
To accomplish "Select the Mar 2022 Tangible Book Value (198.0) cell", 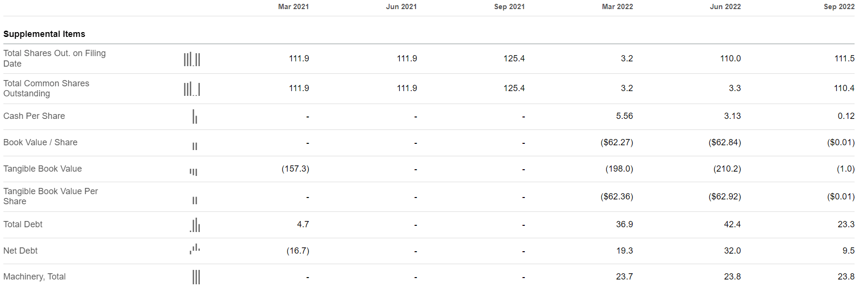I will [x=619, y=169].
